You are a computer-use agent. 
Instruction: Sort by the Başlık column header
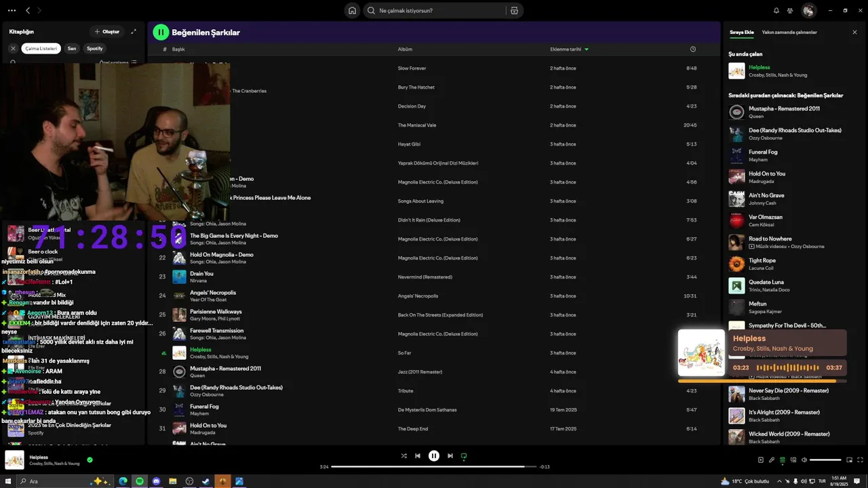pyautogui.click(x=178, y=49)
